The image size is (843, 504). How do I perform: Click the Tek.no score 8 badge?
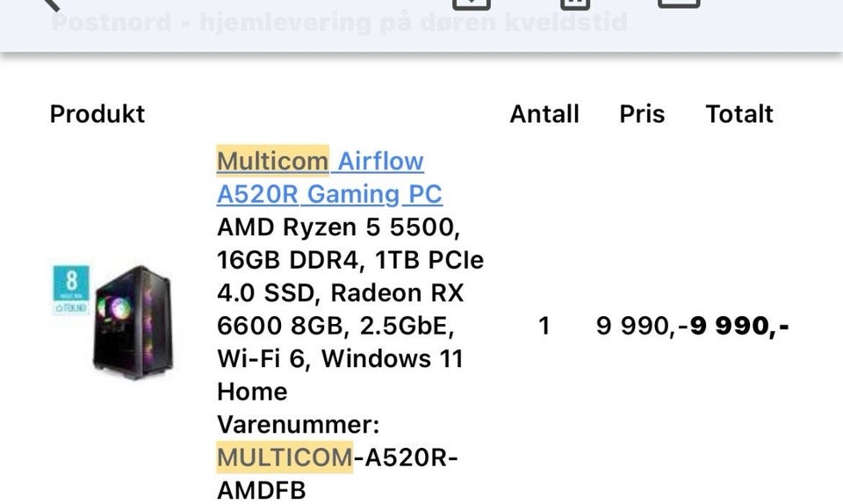coord(71,290)
